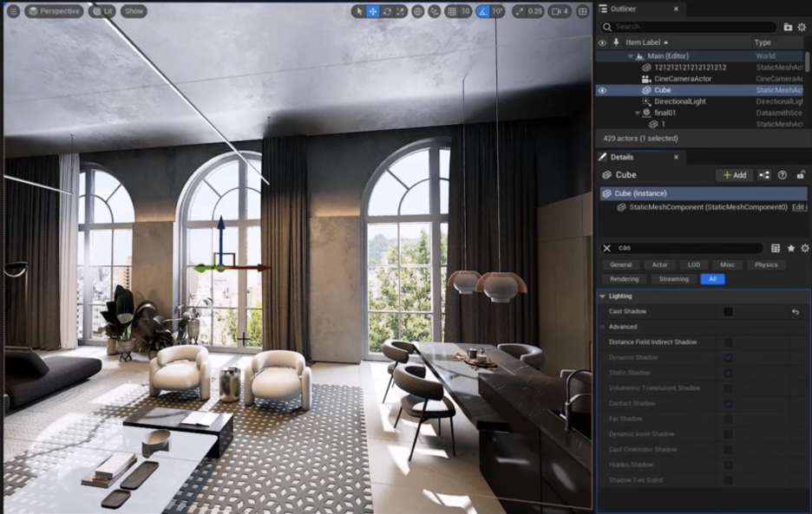The image size is (812, 514).
Task: Switch to the Details tab
Action: 621,157
